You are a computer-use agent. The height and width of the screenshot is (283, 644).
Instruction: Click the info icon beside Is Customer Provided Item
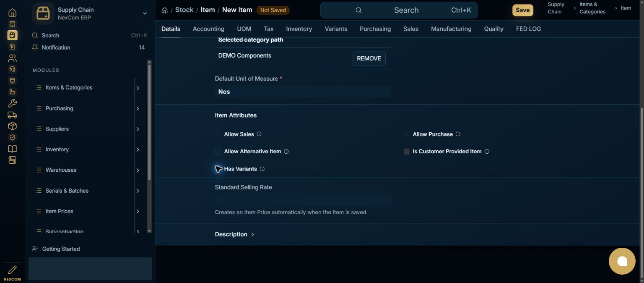pyautogui.click(x=487, y=152)
